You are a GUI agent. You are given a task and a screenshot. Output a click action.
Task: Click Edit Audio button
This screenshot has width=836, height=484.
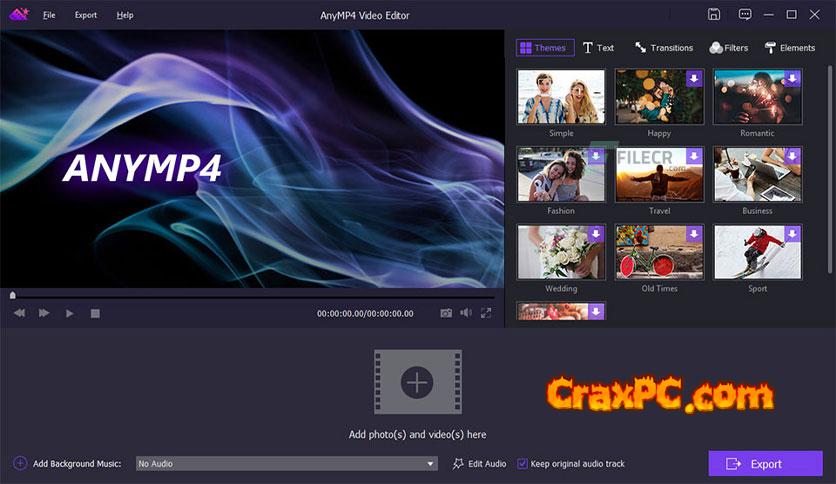tap(479, 464)
